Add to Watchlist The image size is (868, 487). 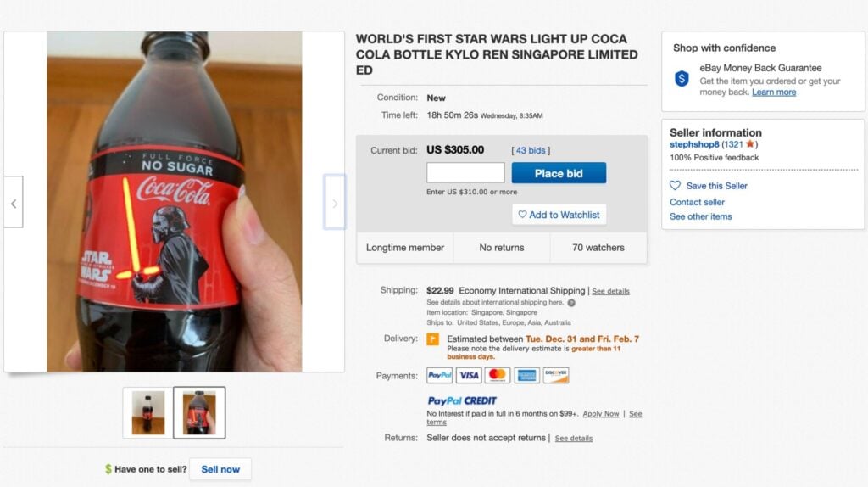559,215
